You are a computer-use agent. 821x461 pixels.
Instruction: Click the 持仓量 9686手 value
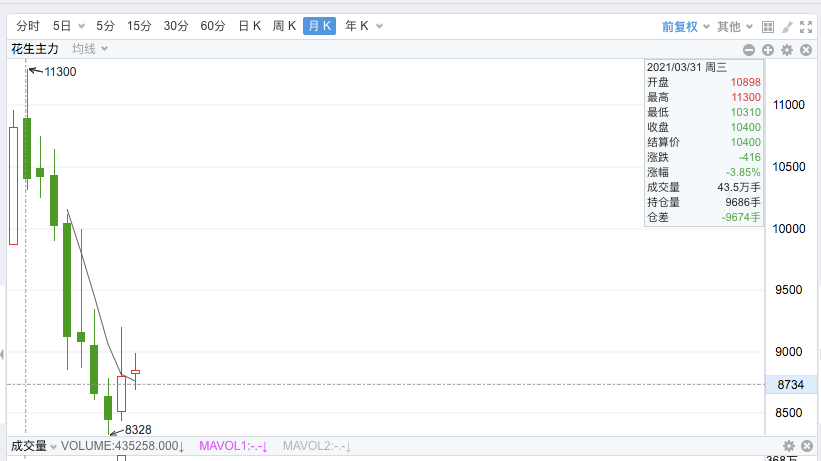point(743,202)
